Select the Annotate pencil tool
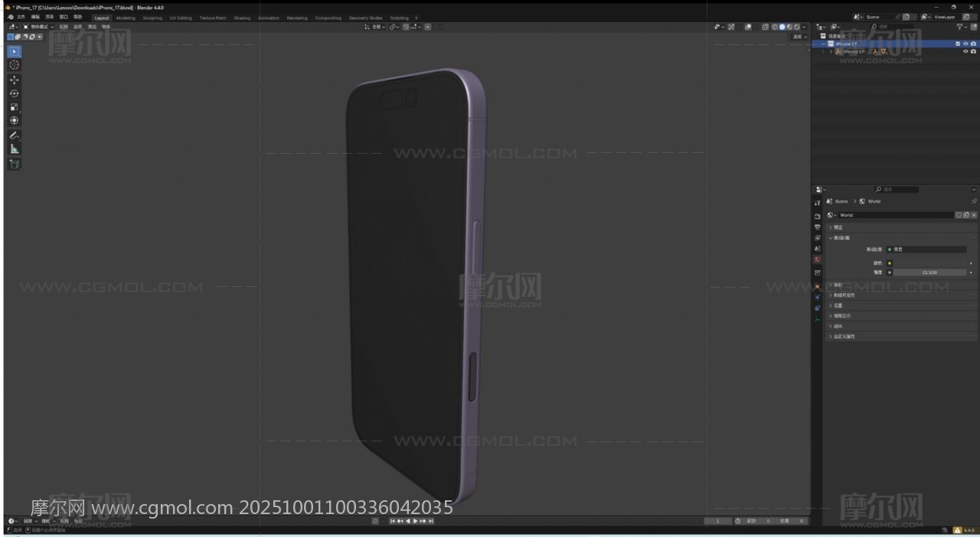This screenshot has width=980, height=537. tap(15, 135)
